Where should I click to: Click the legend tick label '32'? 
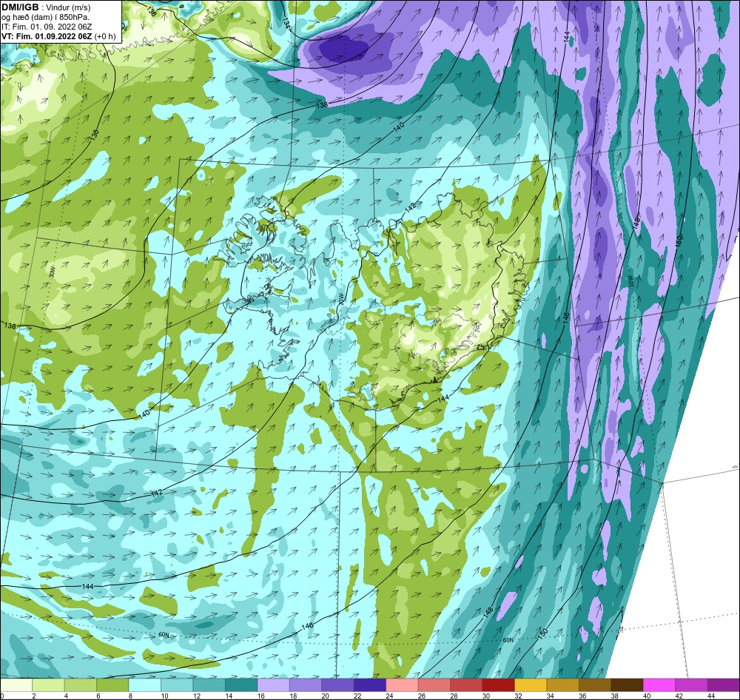coord(518,696)
